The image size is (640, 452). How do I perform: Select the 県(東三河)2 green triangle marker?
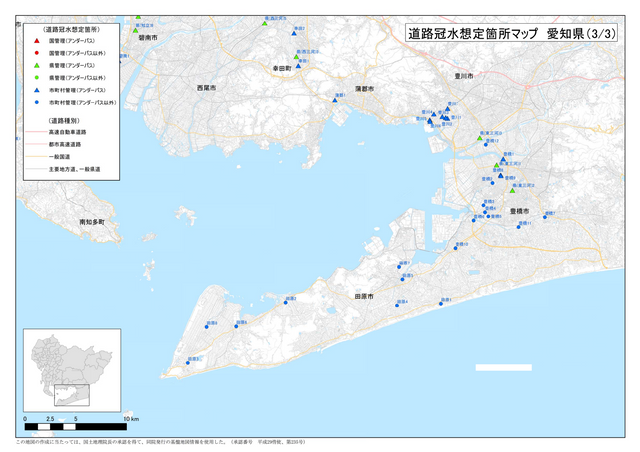click(x=512, y=191)
